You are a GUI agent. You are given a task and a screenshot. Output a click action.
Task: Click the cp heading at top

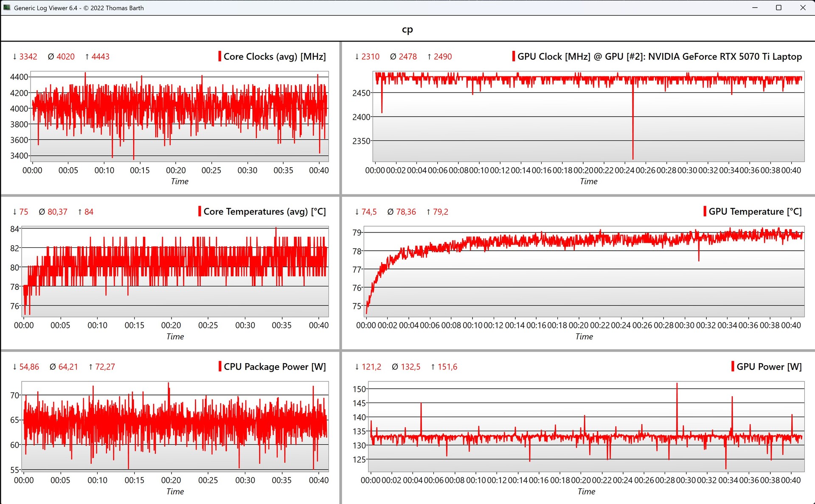pos(407,29)
